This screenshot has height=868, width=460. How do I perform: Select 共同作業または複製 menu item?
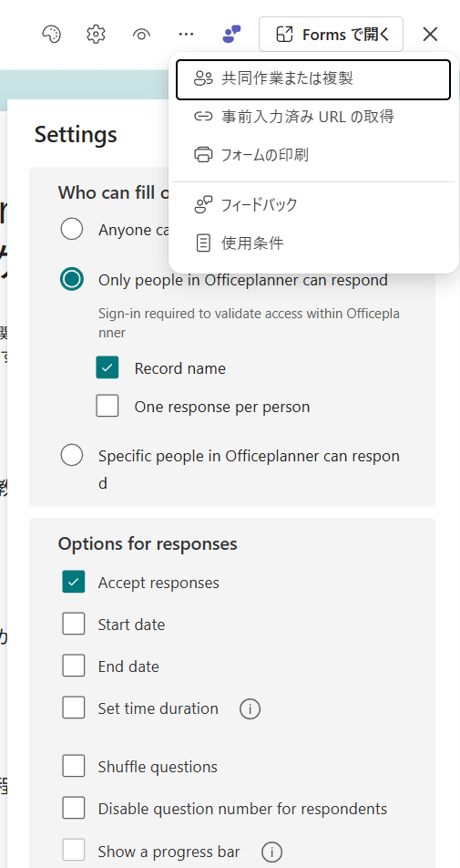coord(313,79)
